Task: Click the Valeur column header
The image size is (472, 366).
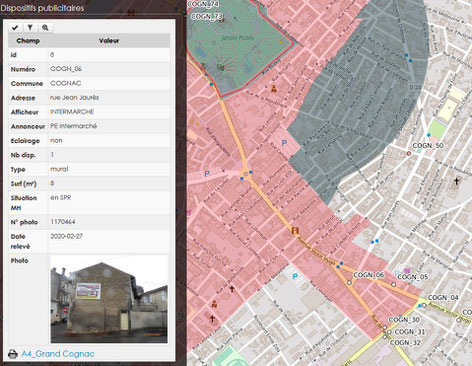Action: pyautogui.click(x=109, y=41)
